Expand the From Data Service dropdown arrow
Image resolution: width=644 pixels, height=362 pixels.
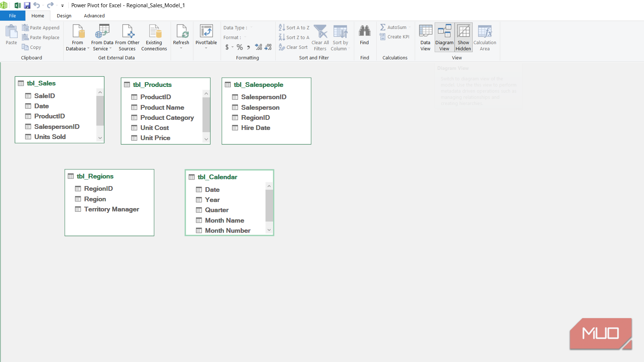click(110, 49)
